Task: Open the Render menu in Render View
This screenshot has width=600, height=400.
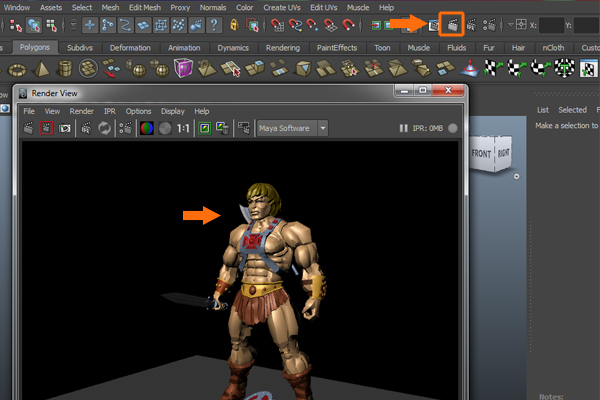Action: (x=81, y=111)
